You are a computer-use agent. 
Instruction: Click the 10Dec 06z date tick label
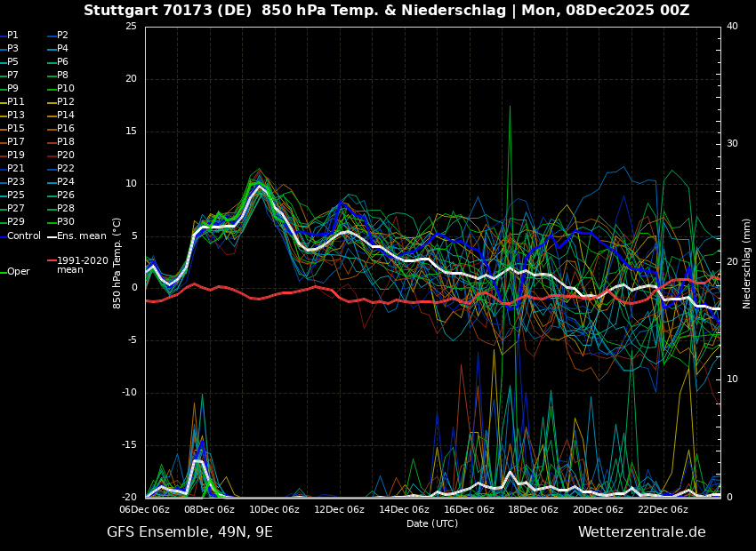(x=274, y=510)
